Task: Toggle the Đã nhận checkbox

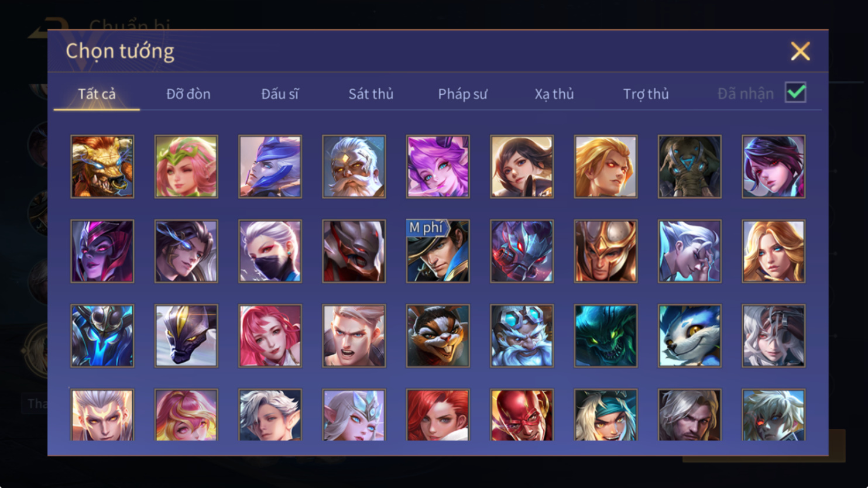Action: (x=795, y=92)
